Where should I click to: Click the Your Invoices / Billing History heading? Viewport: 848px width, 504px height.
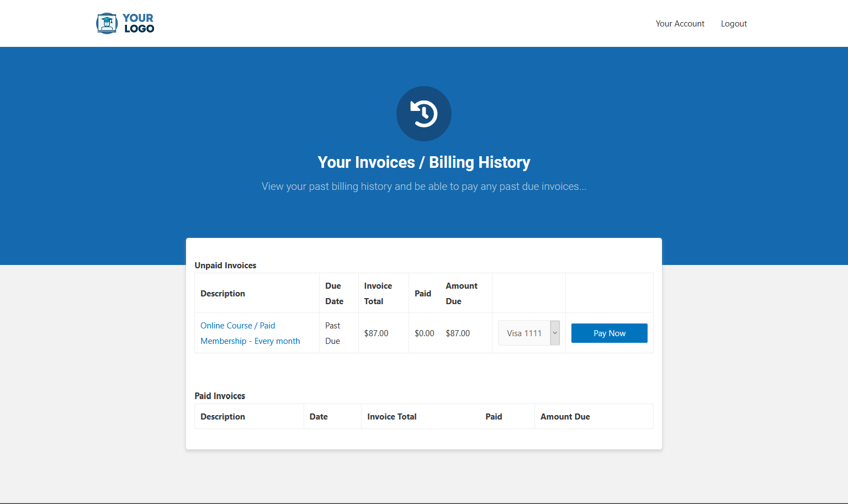pyautogui.click(x=423, y=162)
